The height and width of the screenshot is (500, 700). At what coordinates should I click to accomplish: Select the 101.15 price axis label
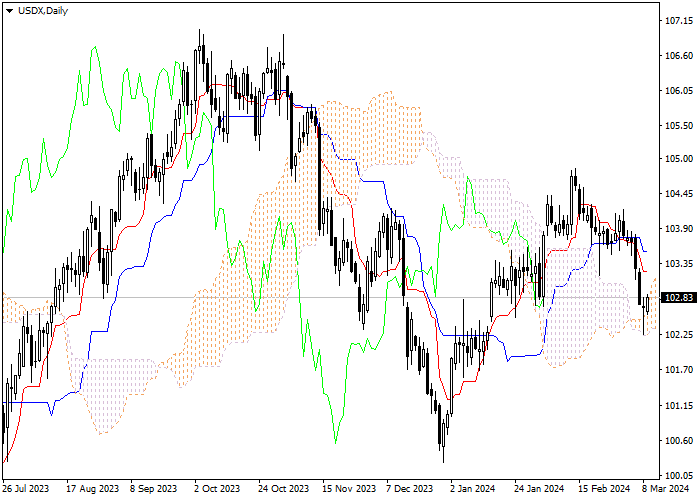679,406
